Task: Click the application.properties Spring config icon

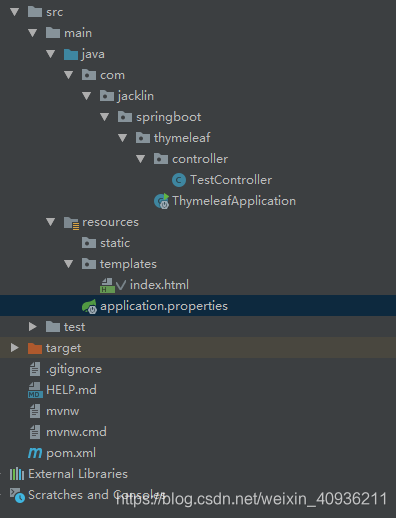Action: (89, 307)
